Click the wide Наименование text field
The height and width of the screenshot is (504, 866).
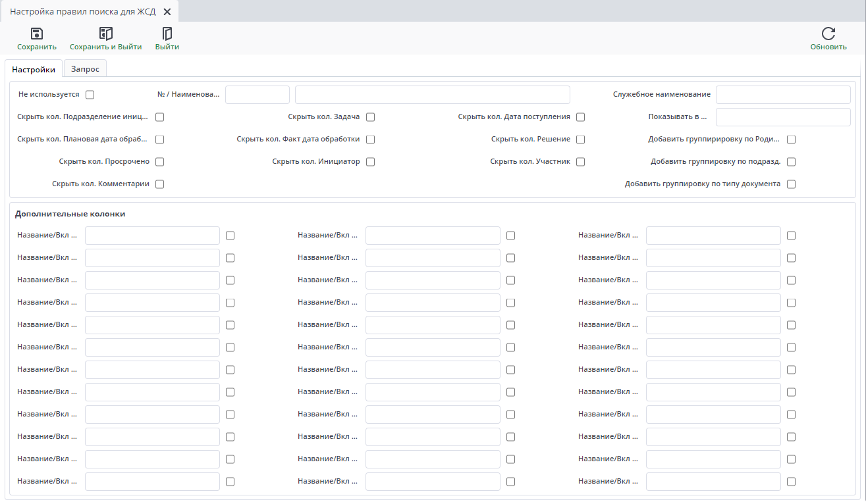click(432, 95)
